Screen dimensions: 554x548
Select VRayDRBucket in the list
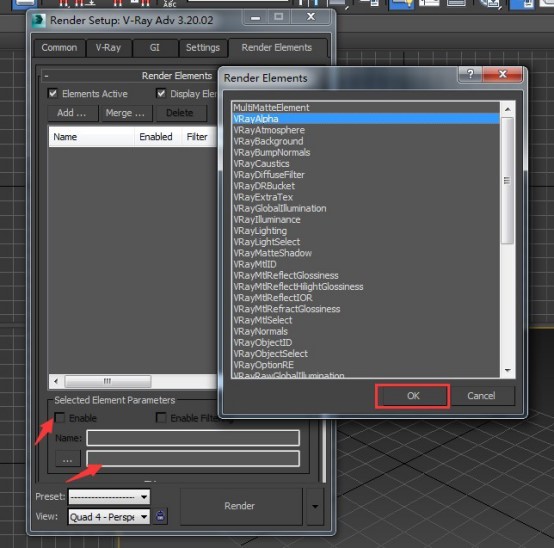pos(366,186)
